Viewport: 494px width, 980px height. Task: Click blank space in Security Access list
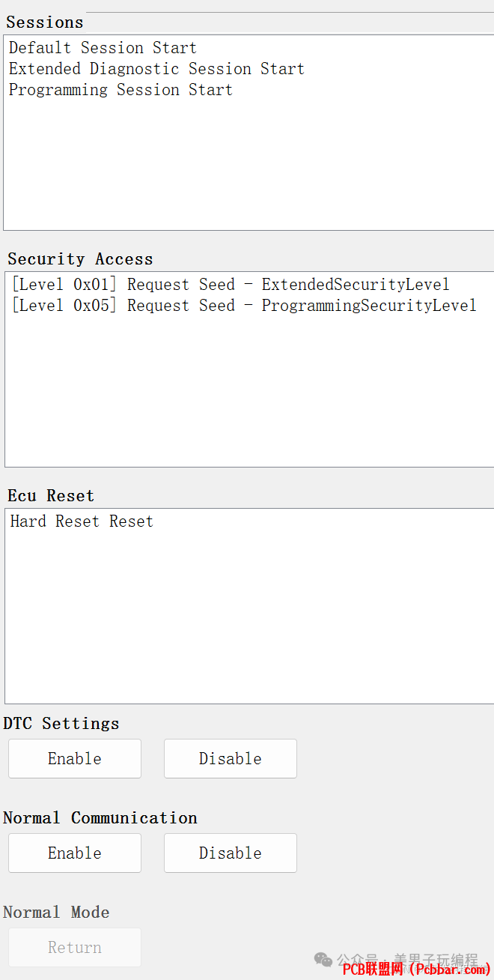[248, 390]
